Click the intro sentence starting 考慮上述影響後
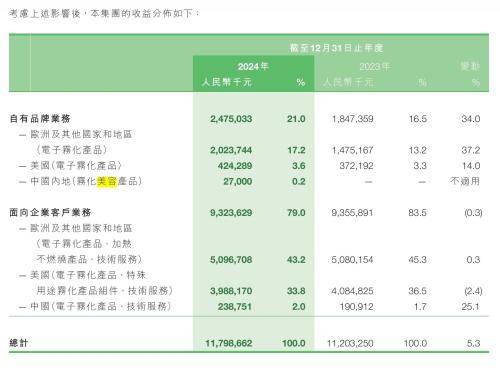 104,13
